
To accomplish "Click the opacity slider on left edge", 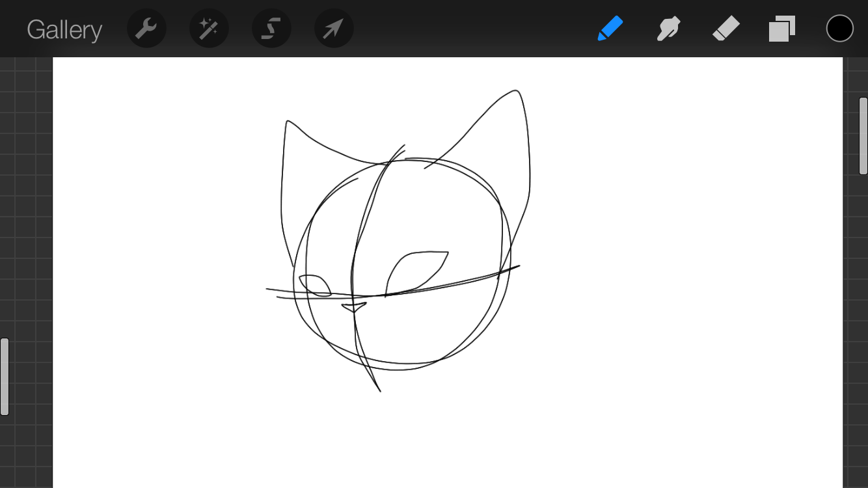I will pos(5,377).
